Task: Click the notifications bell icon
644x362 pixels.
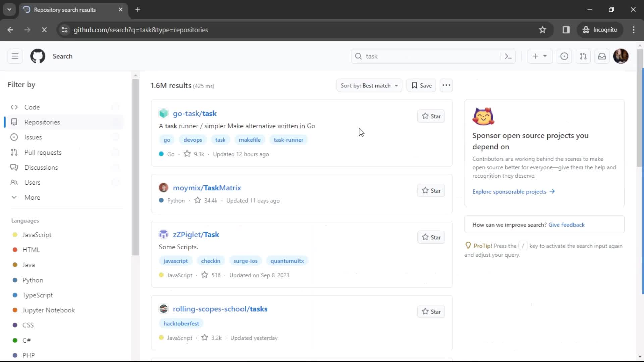Action: tap(602, 56)
